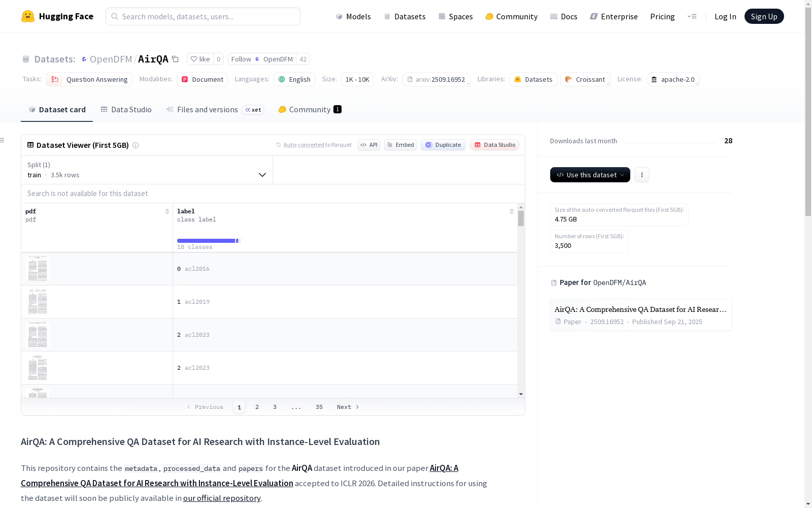Go to Datasets in the navbar
The width and height of the screenshot is (812, 508).
tap(404, 16)
